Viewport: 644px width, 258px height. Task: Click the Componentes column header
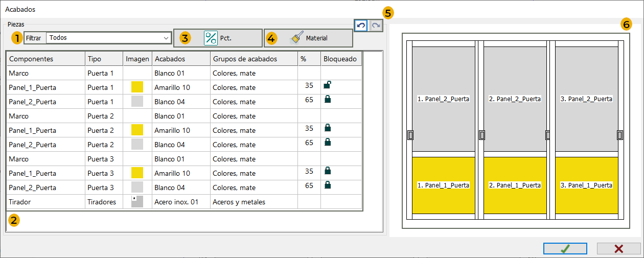45,59
